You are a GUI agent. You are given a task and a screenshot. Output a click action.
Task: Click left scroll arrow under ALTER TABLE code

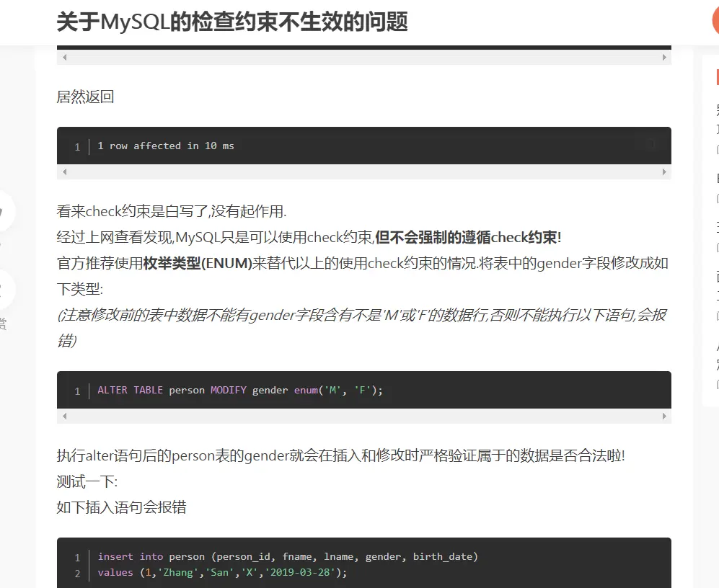pos(65,416)
